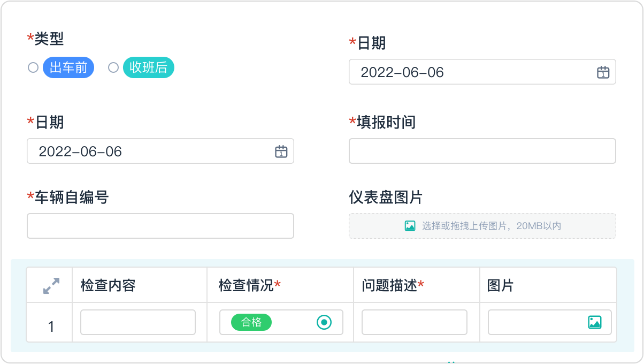Select the 出车前 radio circle

click(33, 67)
